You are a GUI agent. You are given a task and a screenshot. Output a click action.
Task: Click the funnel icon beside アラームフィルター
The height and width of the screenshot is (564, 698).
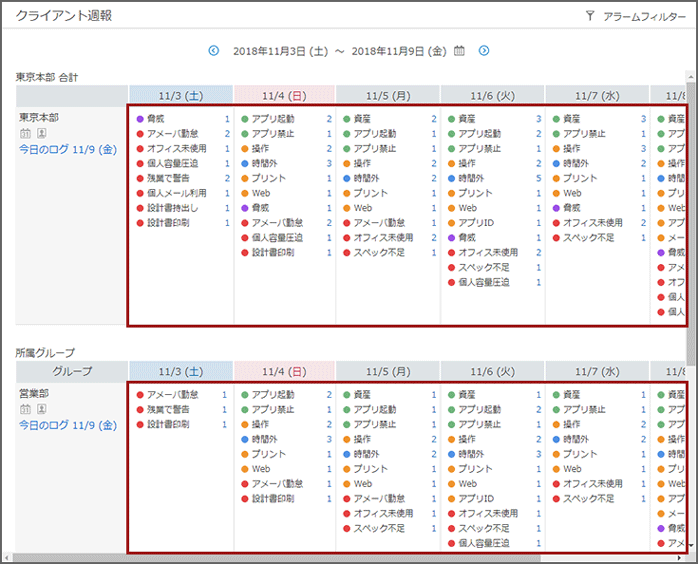coord(590,16)
